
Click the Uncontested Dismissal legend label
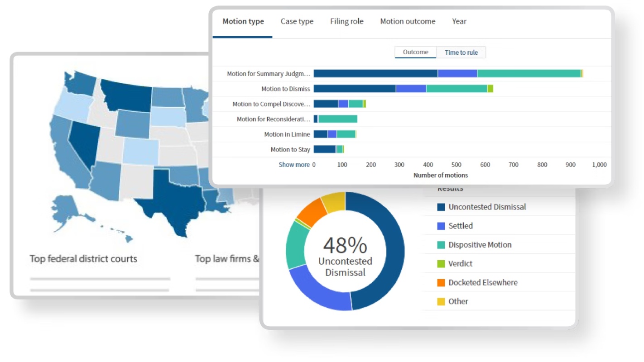tap(487, 207)
